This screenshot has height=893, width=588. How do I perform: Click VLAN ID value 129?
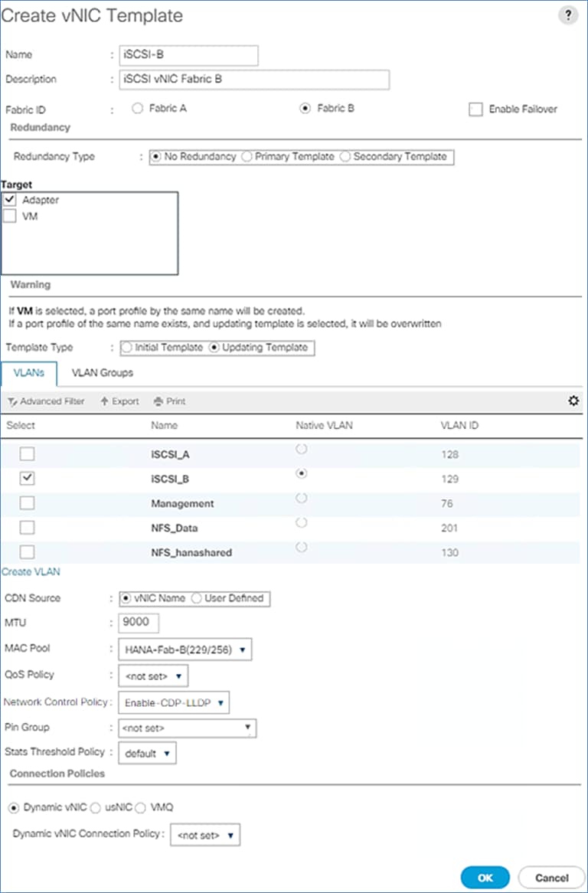point(449,479)
